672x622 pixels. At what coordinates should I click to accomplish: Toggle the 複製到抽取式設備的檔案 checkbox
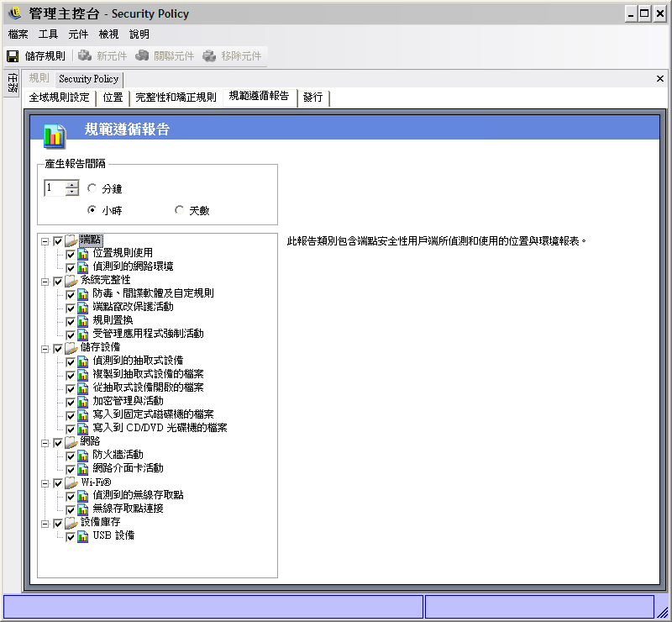(x=71, y=376)
